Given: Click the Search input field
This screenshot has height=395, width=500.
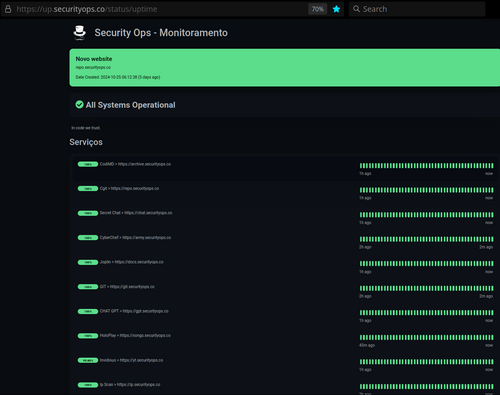Looking at the screenshot, I should click(417, 9).
